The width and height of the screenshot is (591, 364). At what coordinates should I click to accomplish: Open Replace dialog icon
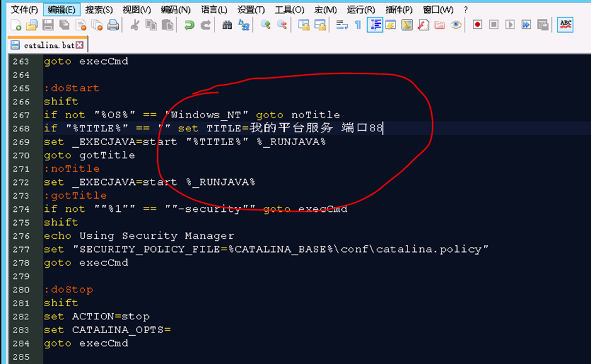(x=243, y=25)
